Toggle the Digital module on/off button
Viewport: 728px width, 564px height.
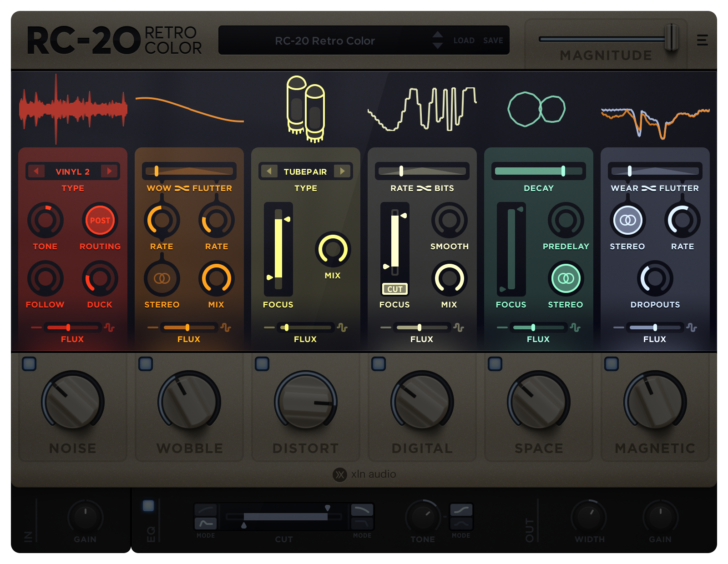[x=379, y=364]
